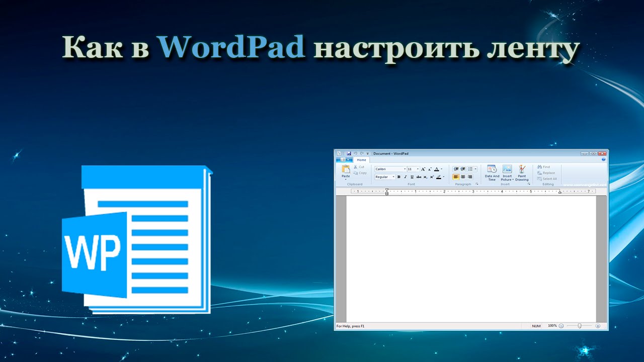Click the WordPad Help question mark icon
The height and width of the screenshot is (362, 644).
(603, 159)
